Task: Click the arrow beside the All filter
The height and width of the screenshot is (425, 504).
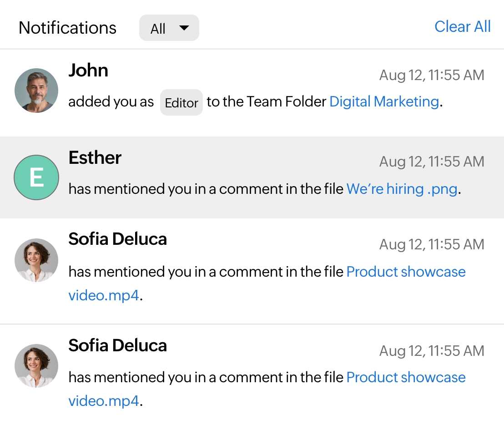Action: (184, 28)
